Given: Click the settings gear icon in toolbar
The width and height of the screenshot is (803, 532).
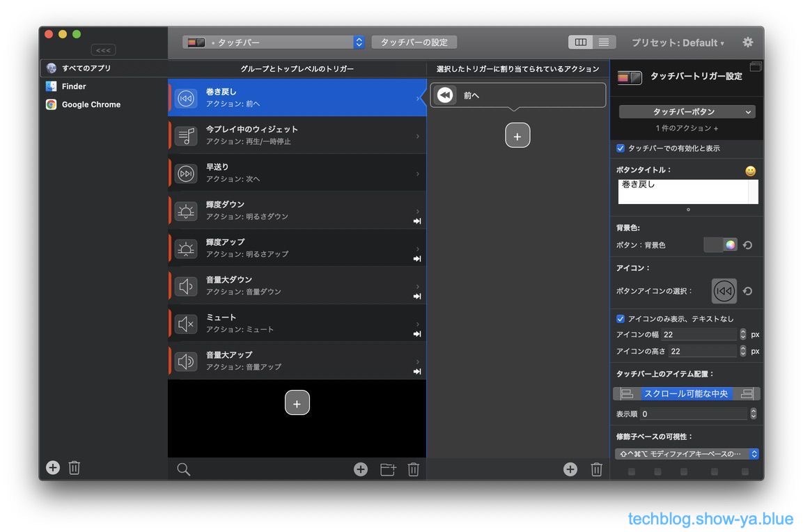Looking at the screenshot, I should [747, 42].
